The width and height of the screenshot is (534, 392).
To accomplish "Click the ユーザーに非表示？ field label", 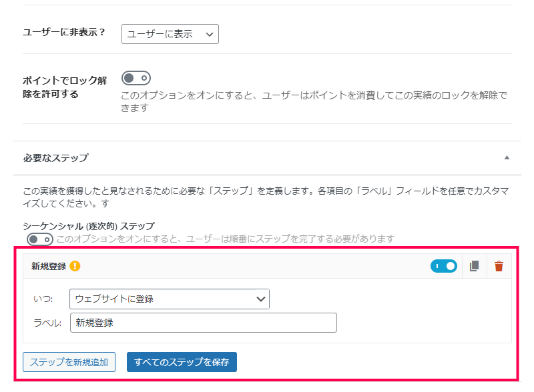I will (64, 32).
